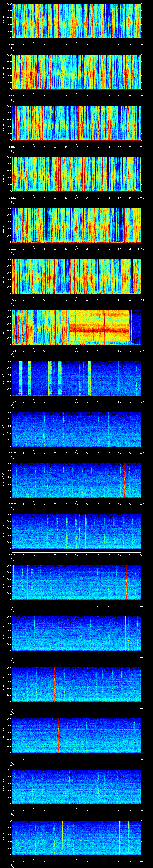Open the spectrogram panel starting at 16:18:00

[x=76, y=123]
